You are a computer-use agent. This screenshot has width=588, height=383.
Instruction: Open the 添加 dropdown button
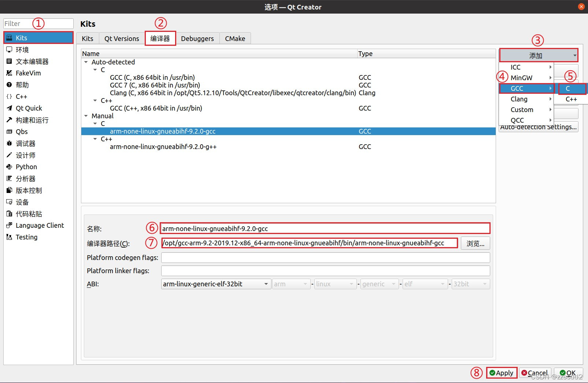539,55
